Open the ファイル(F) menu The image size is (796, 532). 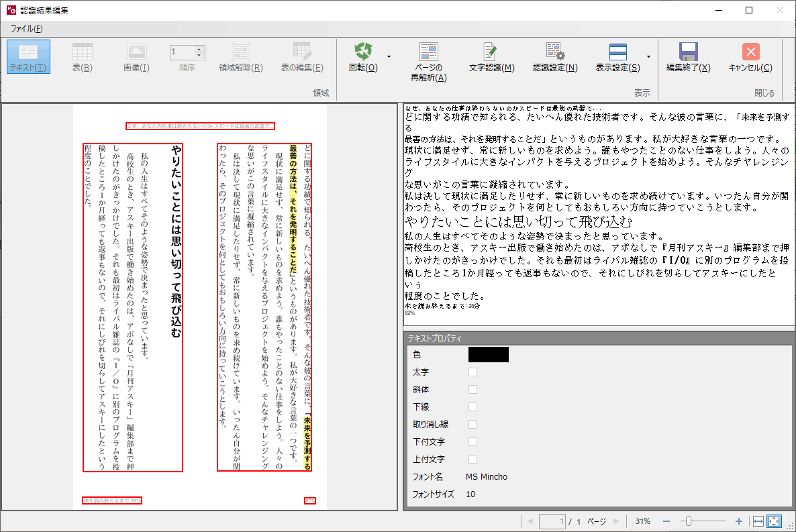point(26,29)
